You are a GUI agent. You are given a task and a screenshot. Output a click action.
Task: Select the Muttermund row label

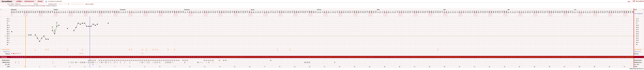coord(7,52)
